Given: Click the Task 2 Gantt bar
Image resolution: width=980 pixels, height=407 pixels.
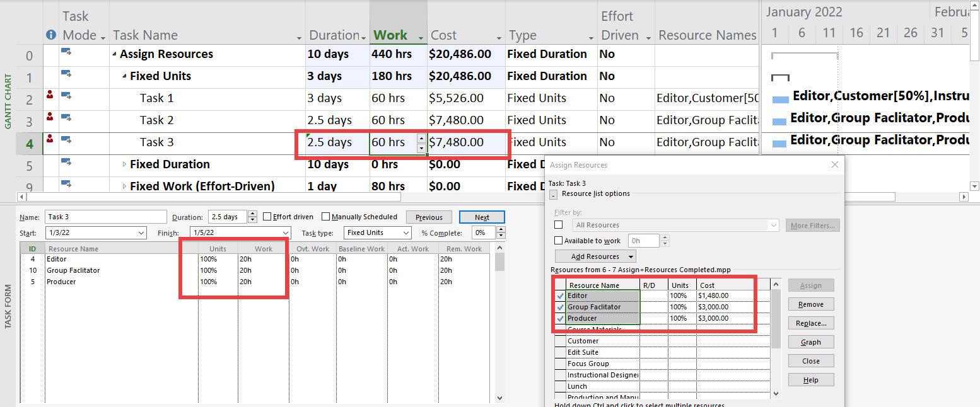Looking at the screenshot, I should (x=779, y=122).
